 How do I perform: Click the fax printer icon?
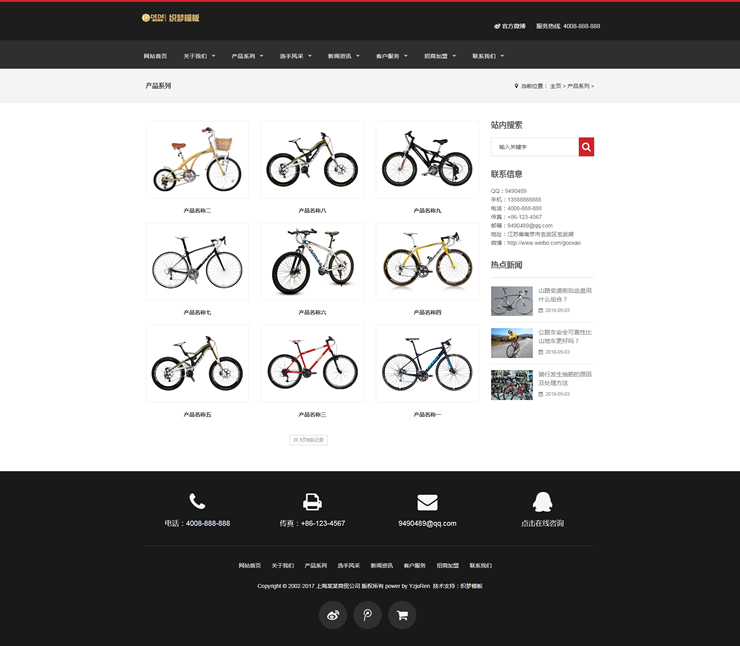312,502
